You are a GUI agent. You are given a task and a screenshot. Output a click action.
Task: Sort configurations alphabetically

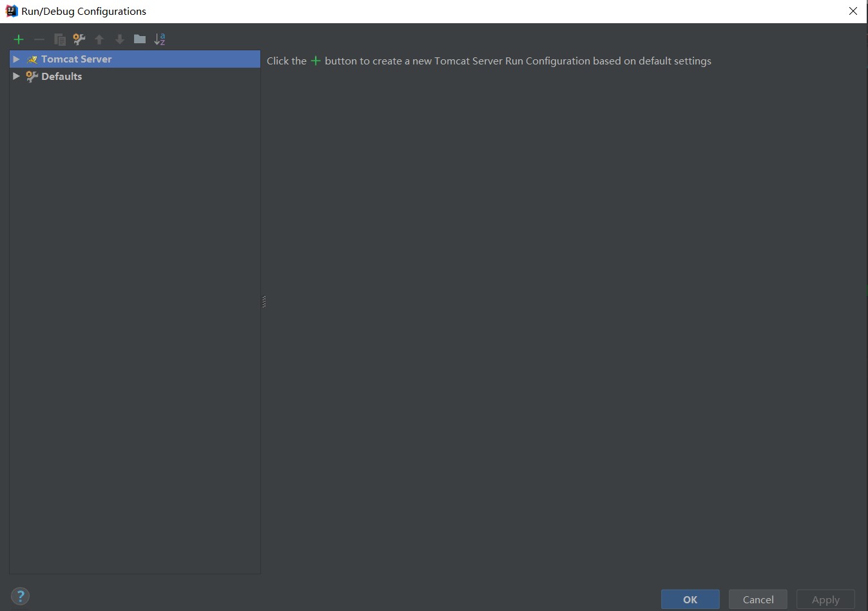click(x=160, y=39)
